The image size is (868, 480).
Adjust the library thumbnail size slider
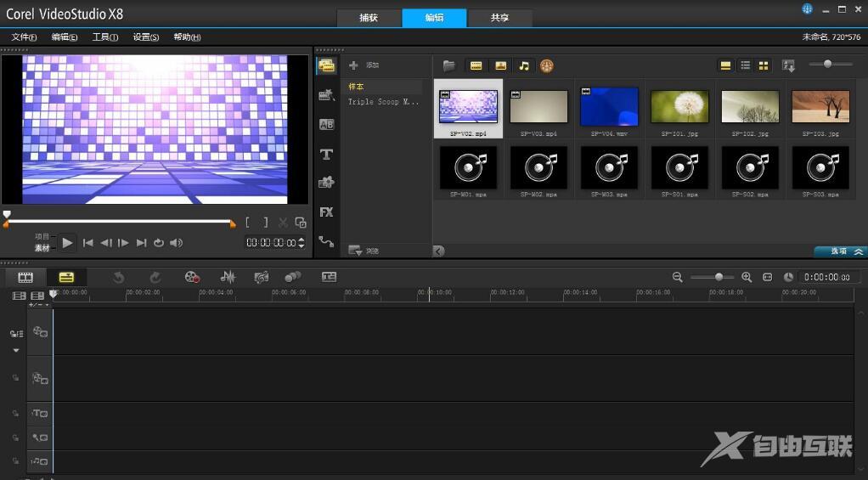click(x=826, y=65)
